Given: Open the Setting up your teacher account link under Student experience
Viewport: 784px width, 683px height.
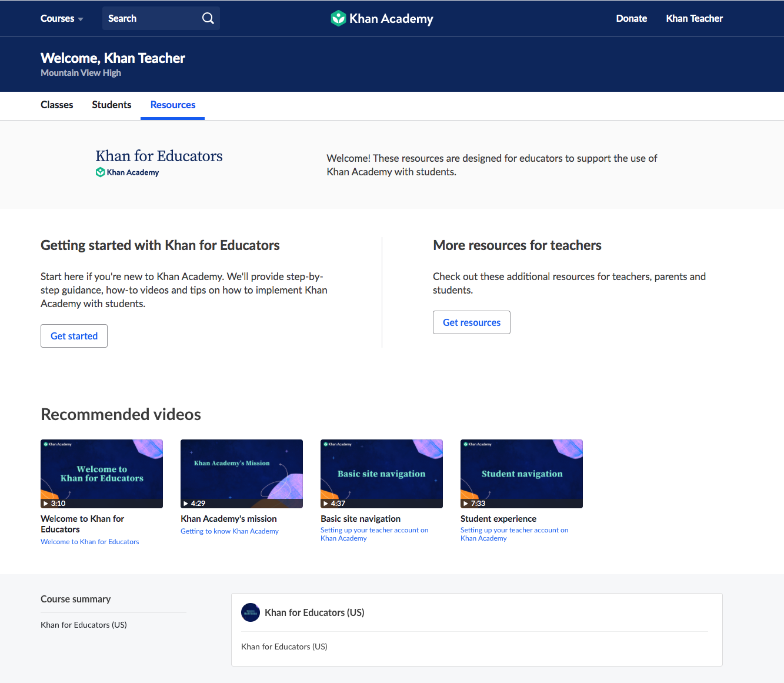Looking at the screenshot, I should pos(515,534).
